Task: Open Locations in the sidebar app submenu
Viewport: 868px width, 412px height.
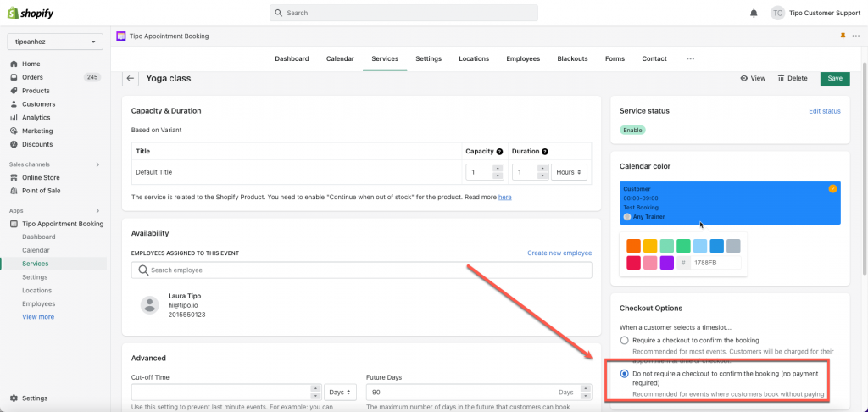Action: pyautogui.click(x=37, y=290)
